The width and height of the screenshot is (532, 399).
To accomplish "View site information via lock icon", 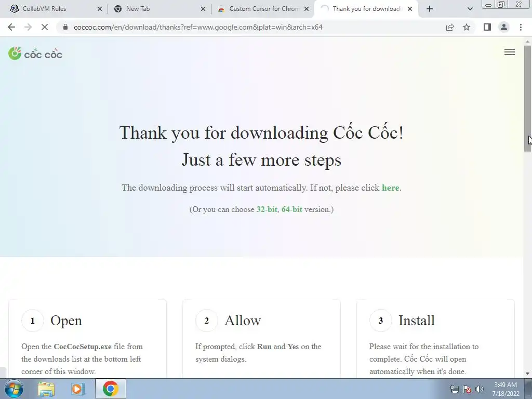I will tap(65, 27).
